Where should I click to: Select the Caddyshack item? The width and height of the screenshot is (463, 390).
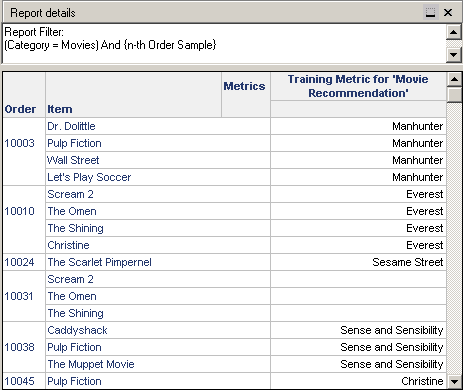158,330
